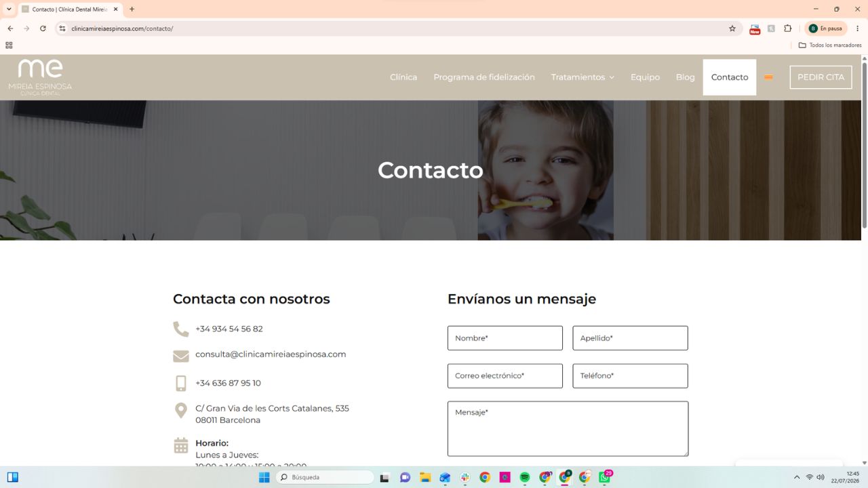Image resolution: width=868 pixels, height=488 pixels.
Task: Open the Clínica menu item
Action: 403,77
